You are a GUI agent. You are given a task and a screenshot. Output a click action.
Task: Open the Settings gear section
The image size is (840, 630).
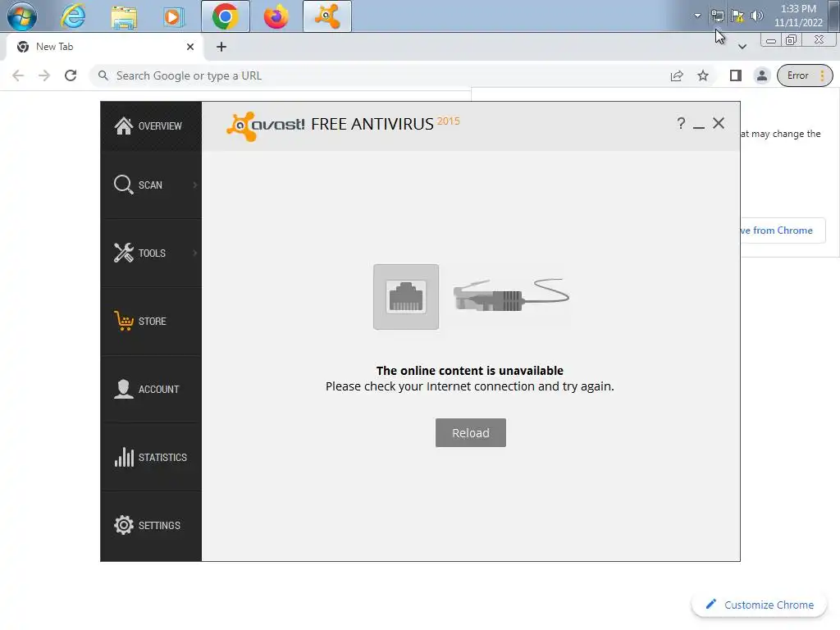coord(151,525)
